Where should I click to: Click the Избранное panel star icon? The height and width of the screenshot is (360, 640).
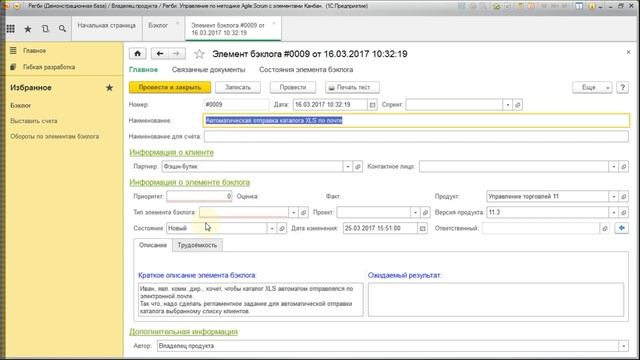click(109, 88)
